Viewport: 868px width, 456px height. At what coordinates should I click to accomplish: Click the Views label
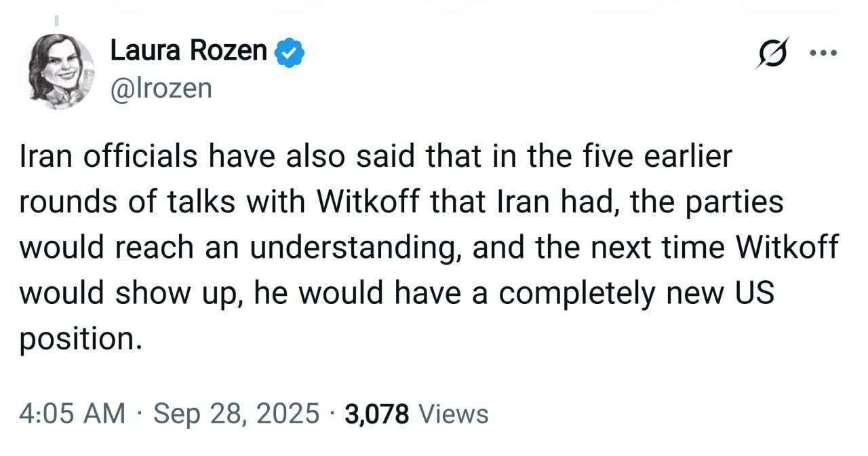(454, 413)
